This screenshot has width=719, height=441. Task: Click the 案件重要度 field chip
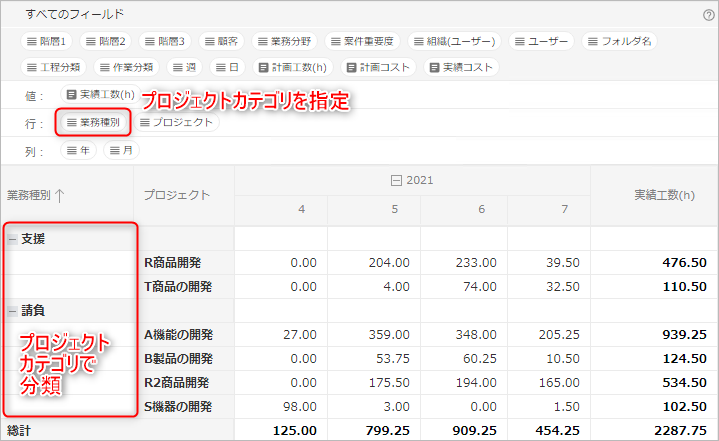[x=361, y=41]
